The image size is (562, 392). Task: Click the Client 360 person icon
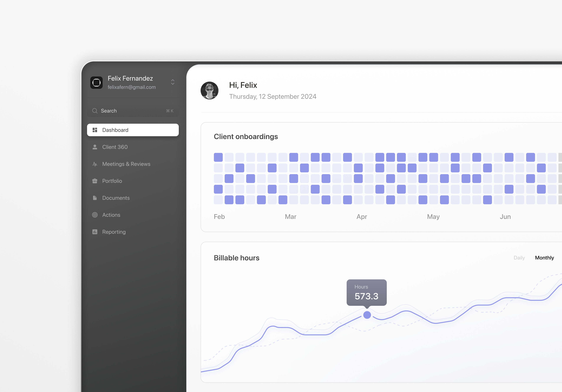(x=95, y=147)
